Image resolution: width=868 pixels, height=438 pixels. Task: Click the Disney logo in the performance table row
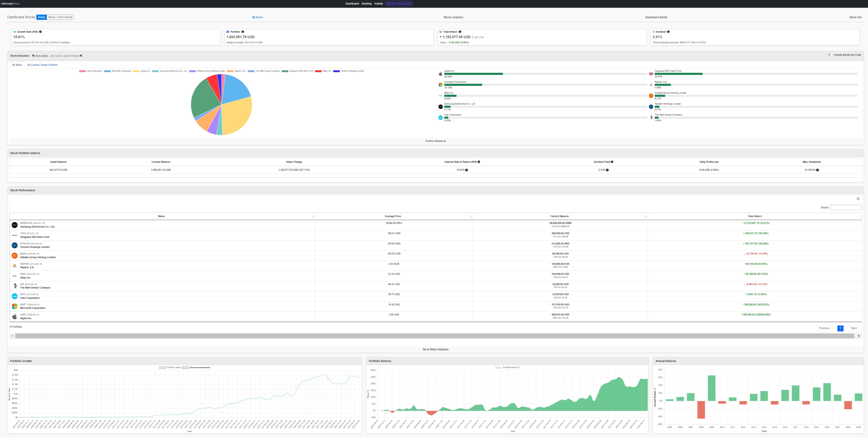click(14, 286)
